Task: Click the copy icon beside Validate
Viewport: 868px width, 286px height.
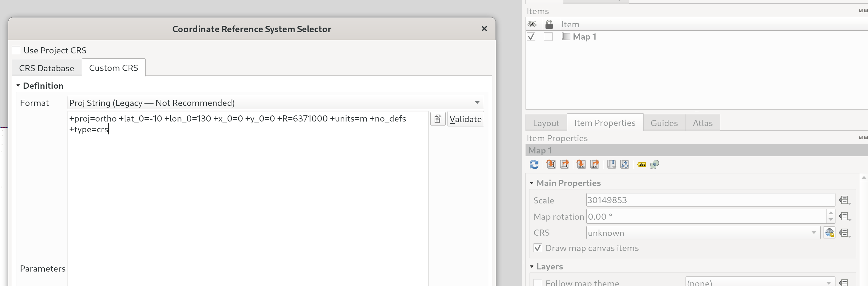Action: click(x=438, y=119)
